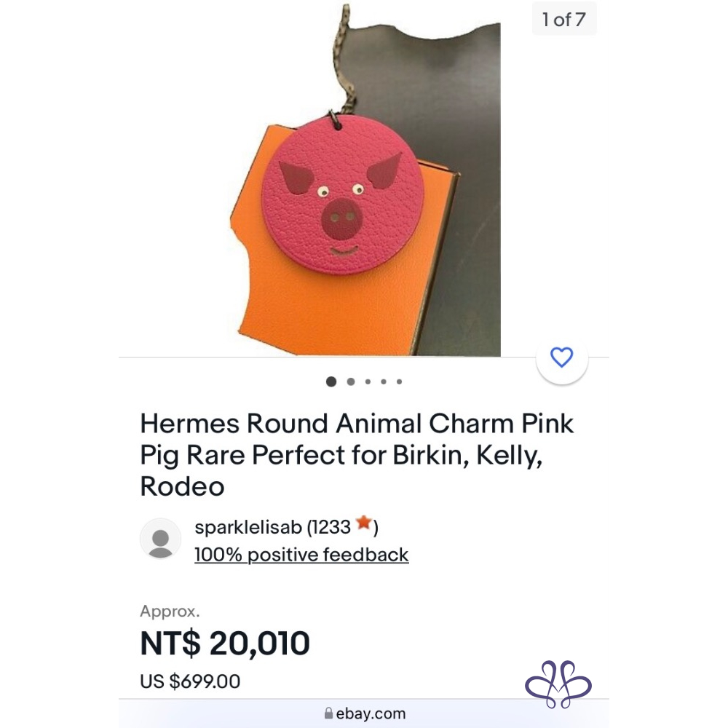
Task: Click the purple butterfly logo
Action: (x=558, y=685)
